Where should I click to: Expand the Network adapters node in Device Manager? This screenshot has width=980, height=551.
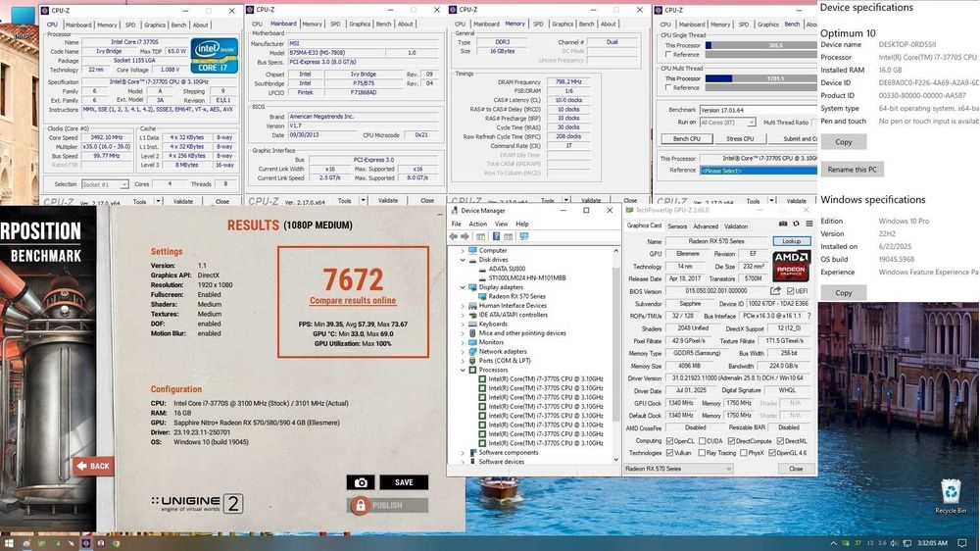point(463,352)
